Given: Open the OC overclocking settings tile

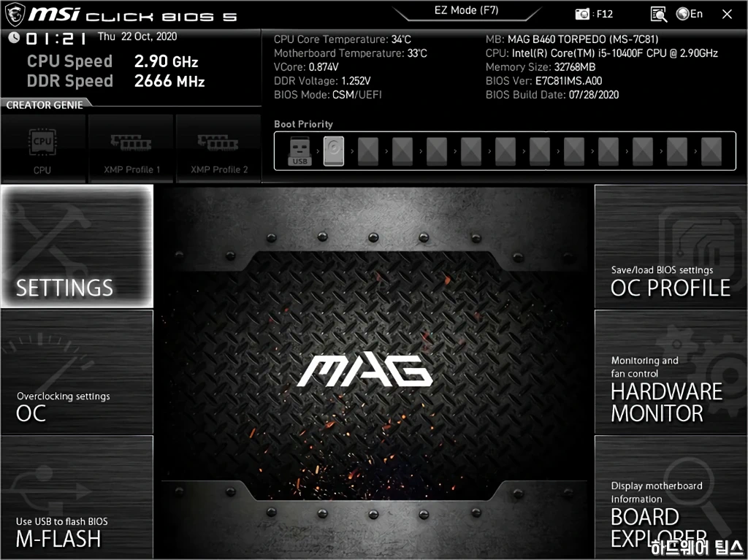Looking at the screenshot, I should (x=77, y=372).
